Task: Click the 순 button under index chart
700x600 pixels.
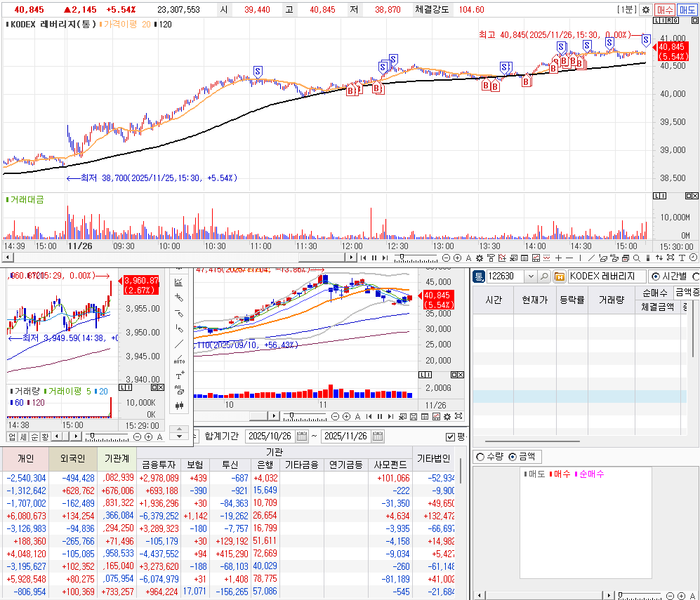Action: (34, 436)
